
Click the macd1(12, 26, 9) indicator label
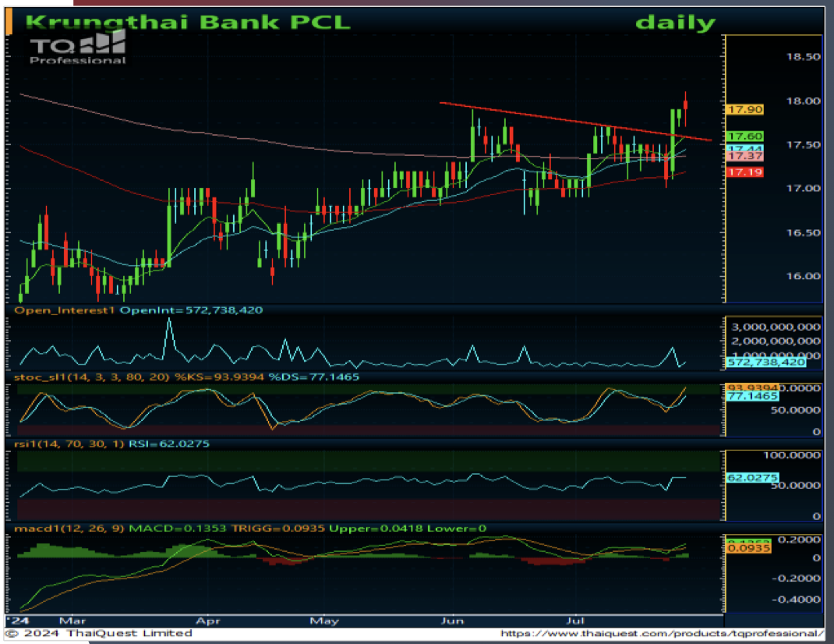click(x=69, y=529)
